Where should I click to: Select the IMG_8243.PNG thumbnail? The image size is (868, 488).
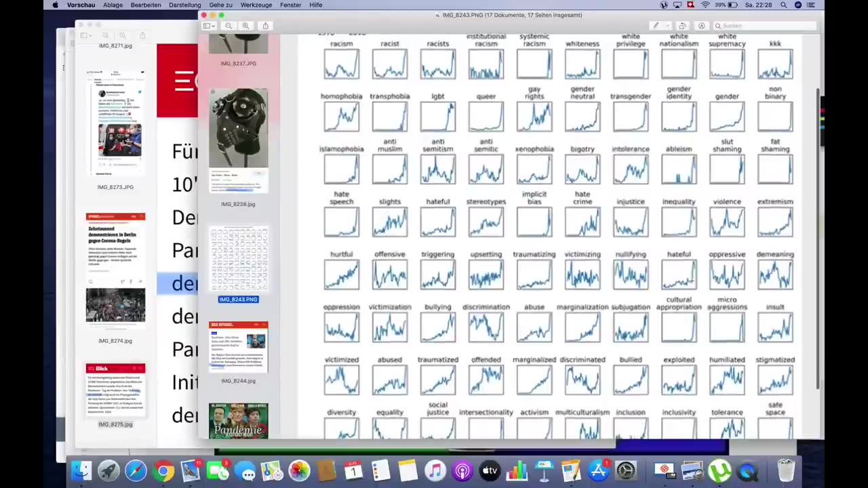pyautogui.click(x=238, y=259)
